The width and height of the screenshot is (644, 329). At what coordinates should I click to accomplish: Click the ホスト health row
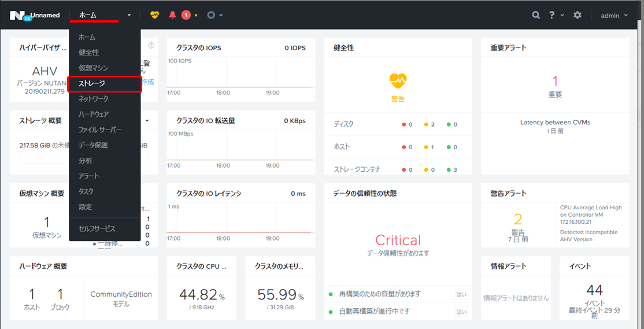398,147
